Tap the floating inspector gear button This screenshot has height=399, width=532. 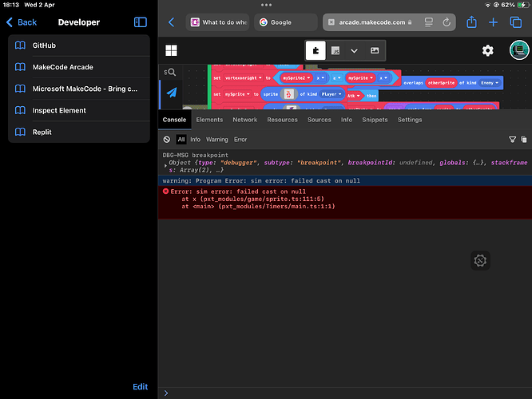pyautogui.click(x=480, y=260)
